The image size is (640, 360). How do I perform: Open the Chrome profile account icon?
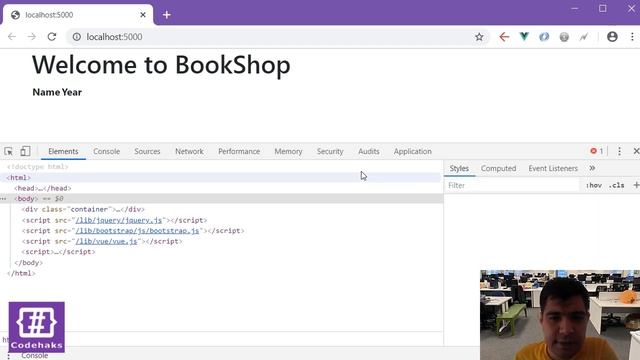click(x=612, y=37)
